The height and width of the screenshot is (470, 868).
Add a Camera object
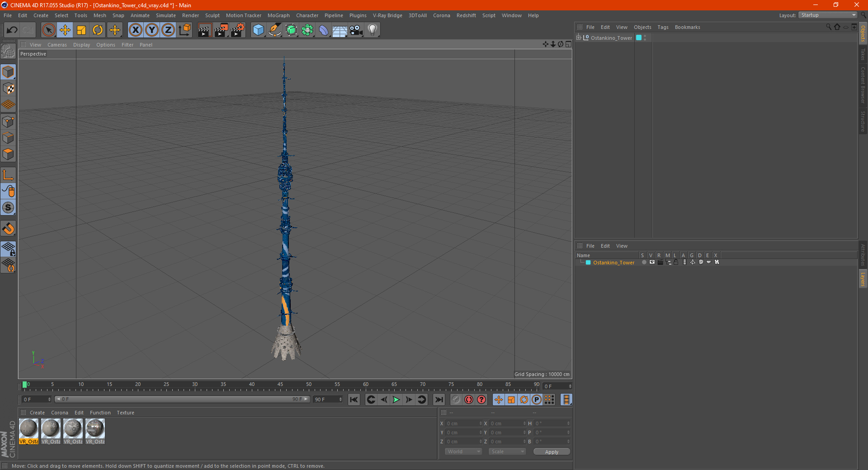pyautogui.click(x=356, y=30)
